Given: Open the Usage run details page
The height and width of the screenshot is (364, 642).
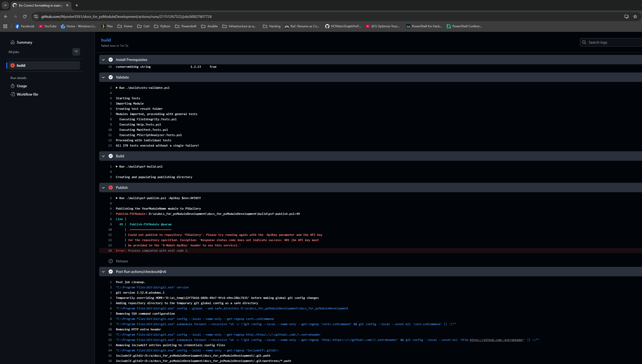Looking at the screenshot, I should [x=22, y=86].
